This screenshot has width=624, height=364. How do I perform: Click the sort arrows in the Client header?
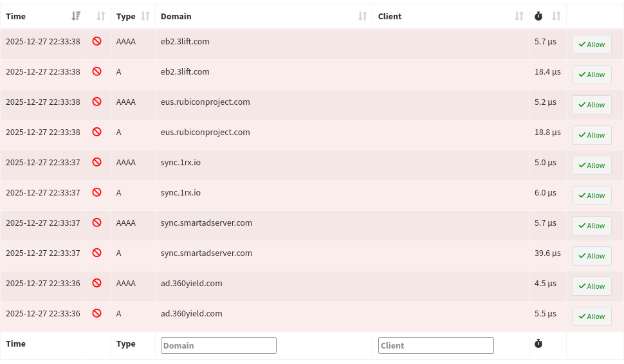pos(519,16)
